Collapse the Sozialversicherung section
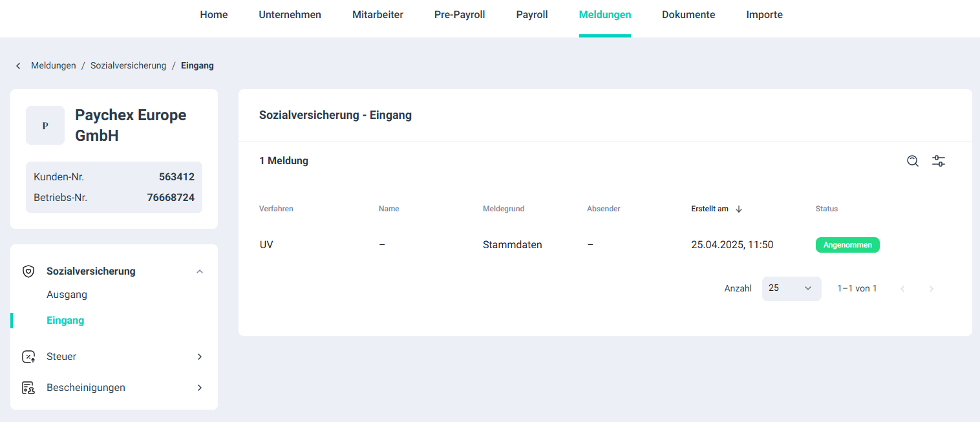This screenshot has width=980, height=422. 200,271
